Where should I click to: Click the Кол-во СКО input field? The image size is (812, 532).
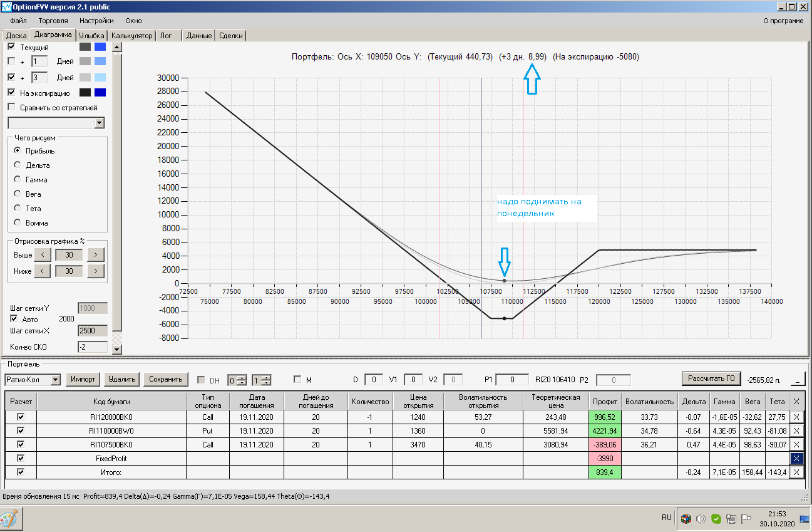93,347
